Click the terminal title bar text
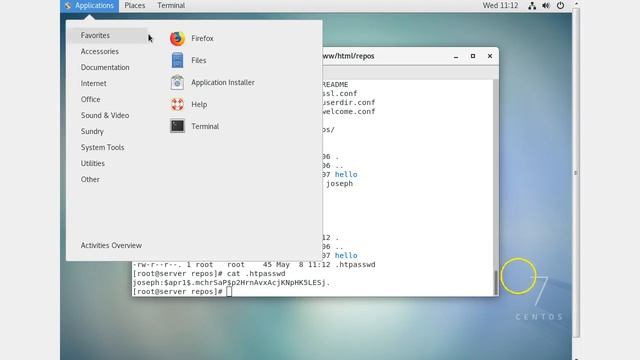Screen dimensions: 640x360 point(348,56)
